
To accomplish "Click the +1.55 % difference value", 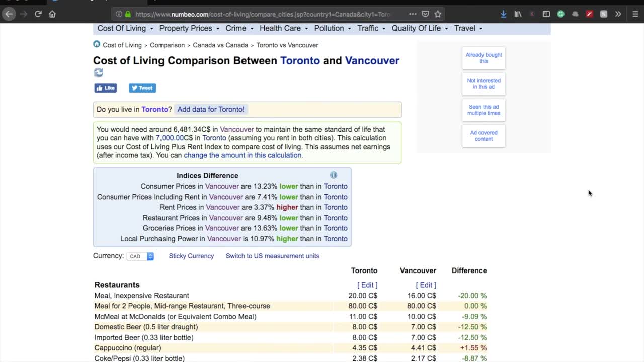I will click(x=473, y=348).
